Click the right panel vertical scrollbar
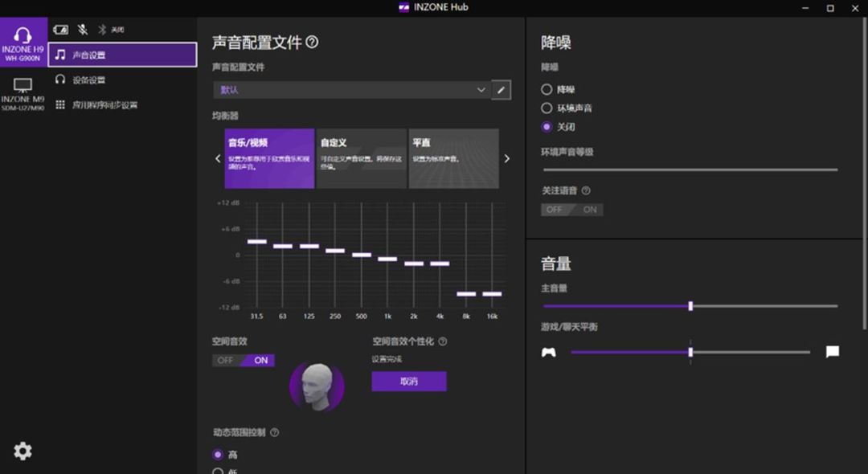 point(865,174)
